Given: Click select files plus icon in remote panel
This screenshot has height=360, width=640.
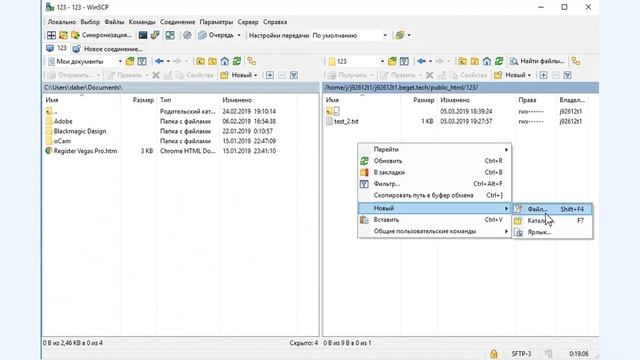Looking at the screenshot, I should (x=543, y=75).
